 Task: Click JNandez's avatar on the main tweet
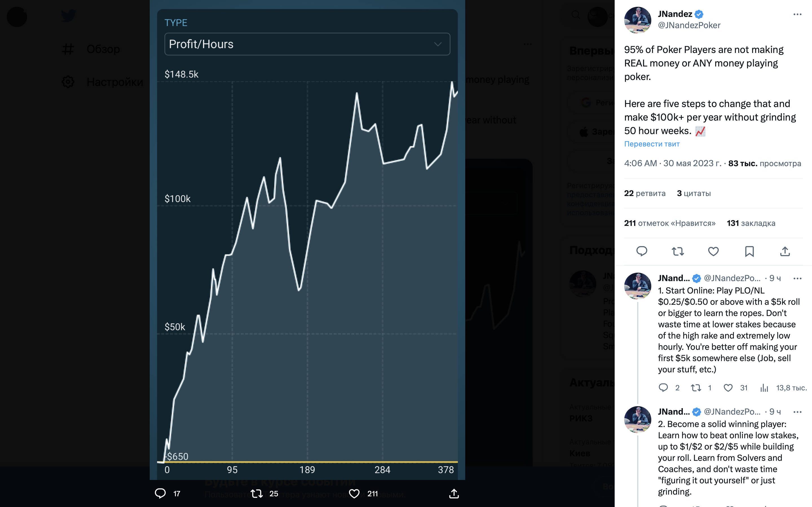637,20
